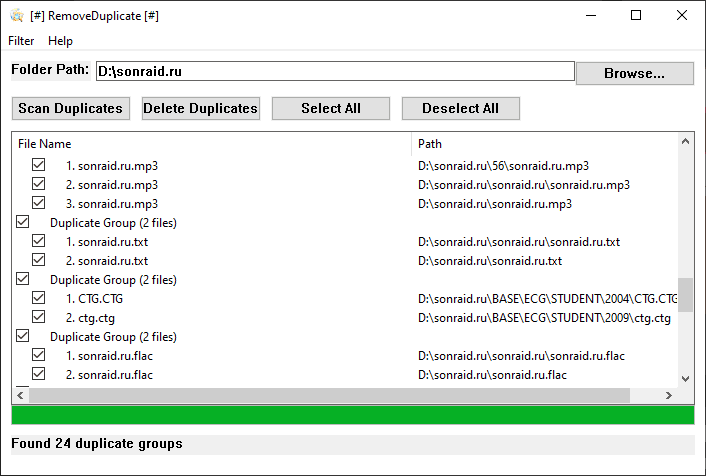Uncheck 2. ctg.ctg checkbox

(x=39, y=317)
